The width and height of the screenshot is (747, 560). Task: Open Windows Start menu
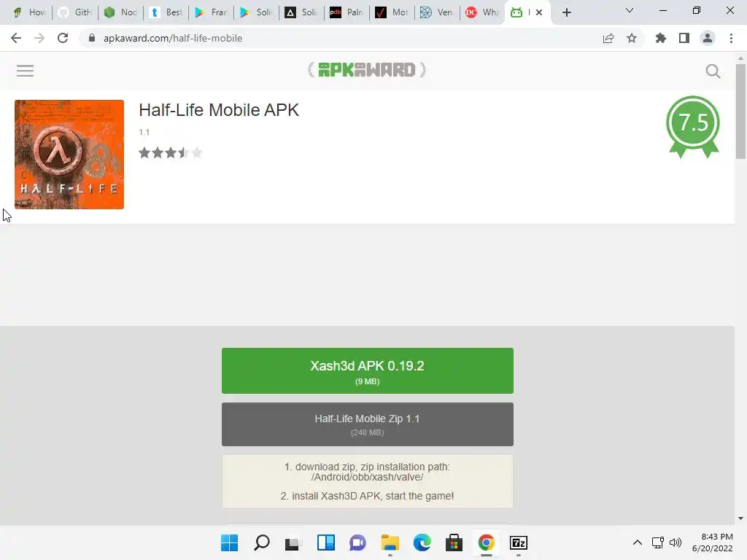click(229, 542)
